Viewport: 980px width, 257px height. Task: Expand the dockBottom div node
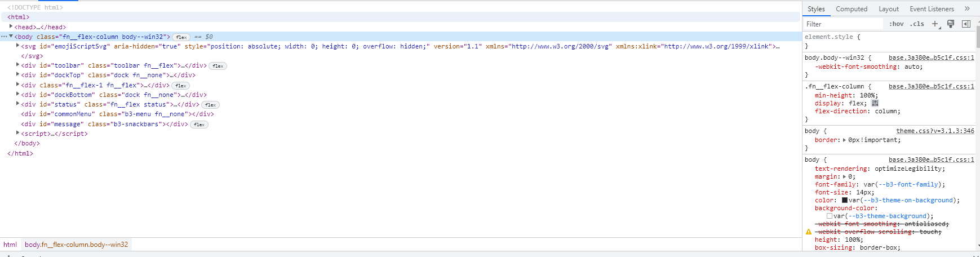tap(18, 94)
